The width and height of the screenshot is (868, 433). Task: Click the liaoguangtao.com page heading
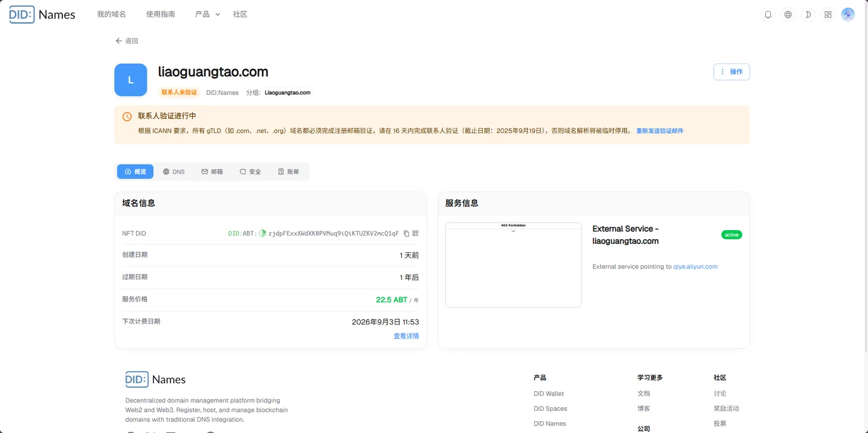(213, 72)
